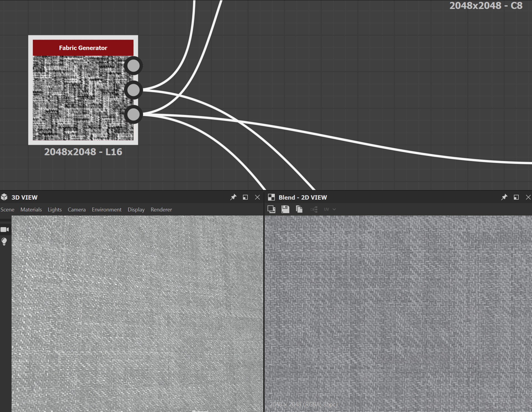Viewport: 532px width, 412px height.
Task: Open the Materials menu
Action: [x=31, y=210]
